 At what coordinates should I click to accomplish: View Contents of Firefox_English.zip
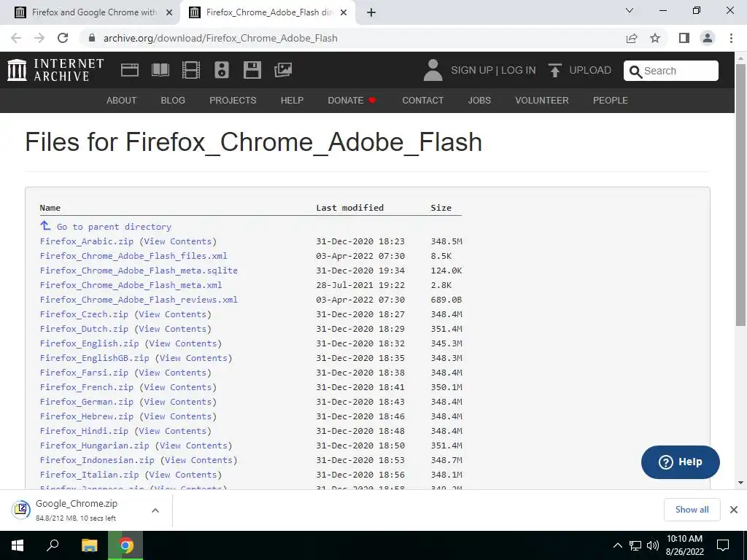[183, 343]
